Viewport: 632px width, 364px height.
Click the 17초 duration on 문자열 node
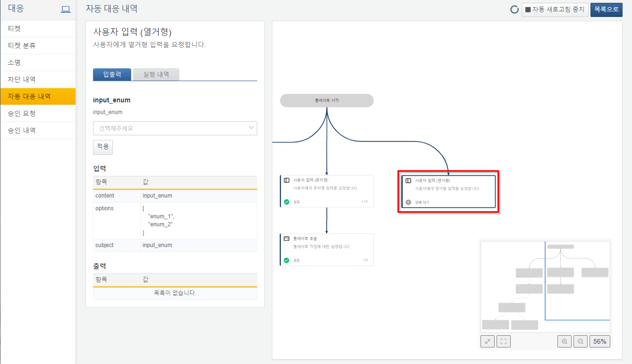coord(365,202)
